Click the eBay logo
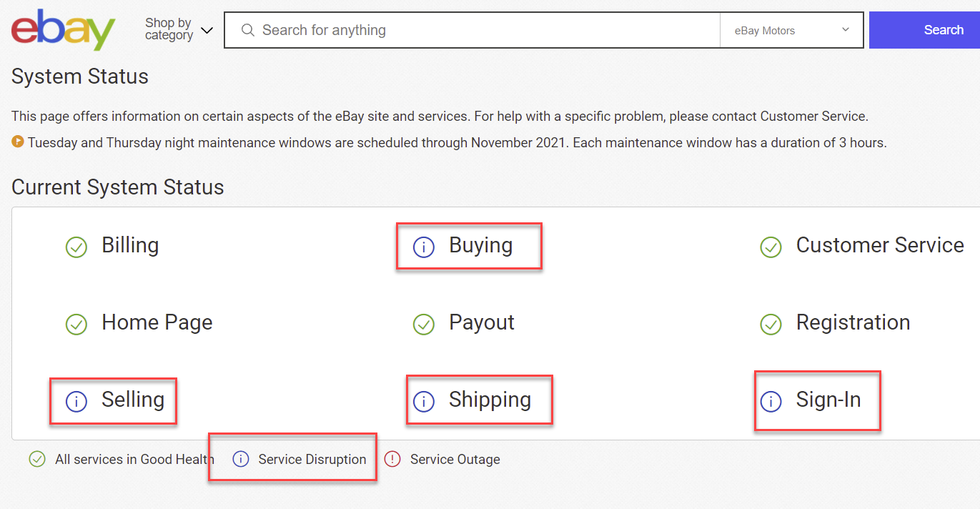This screenshot has height=509, width=980. pos(63,31)
